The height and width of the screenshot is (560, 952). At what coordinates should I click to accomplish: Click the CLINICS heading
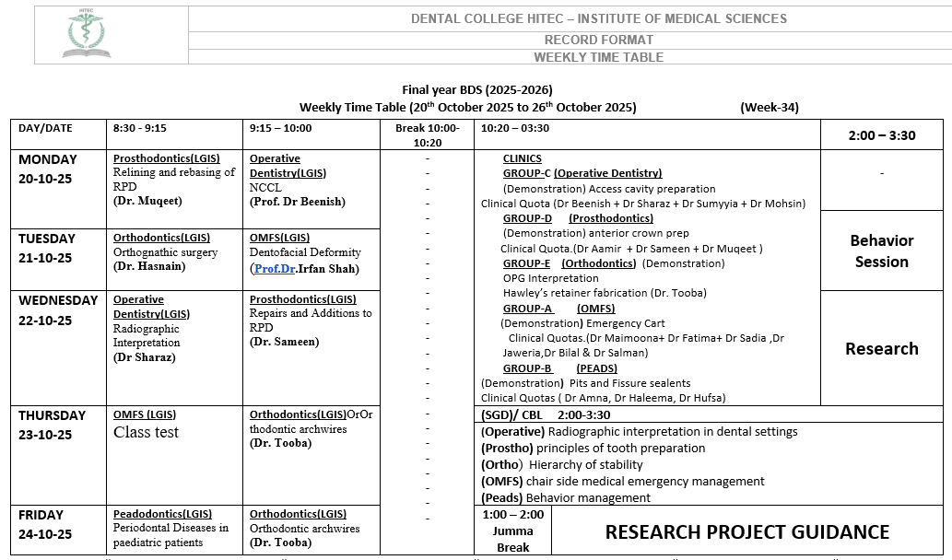point(522,158)
